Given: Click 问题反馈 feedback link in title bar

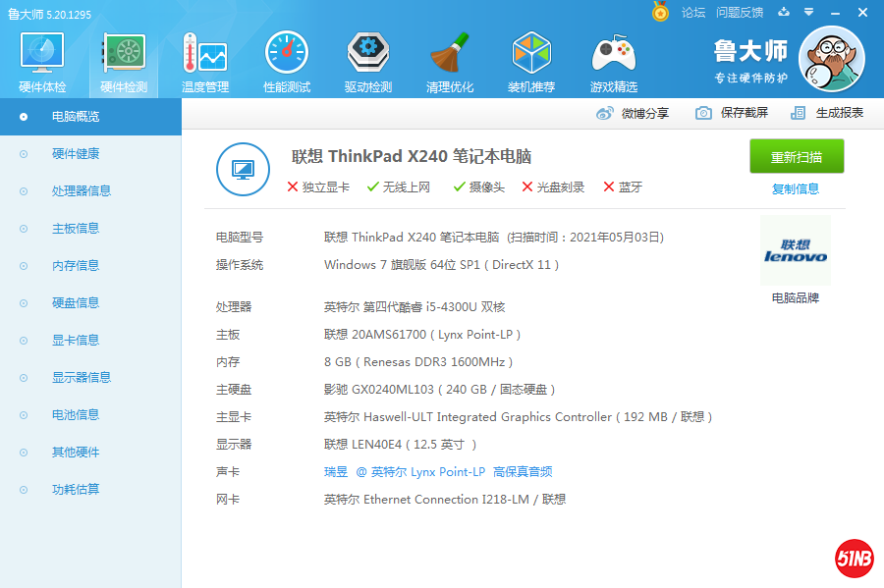Looking at the screenshot, I should point(740,13).
